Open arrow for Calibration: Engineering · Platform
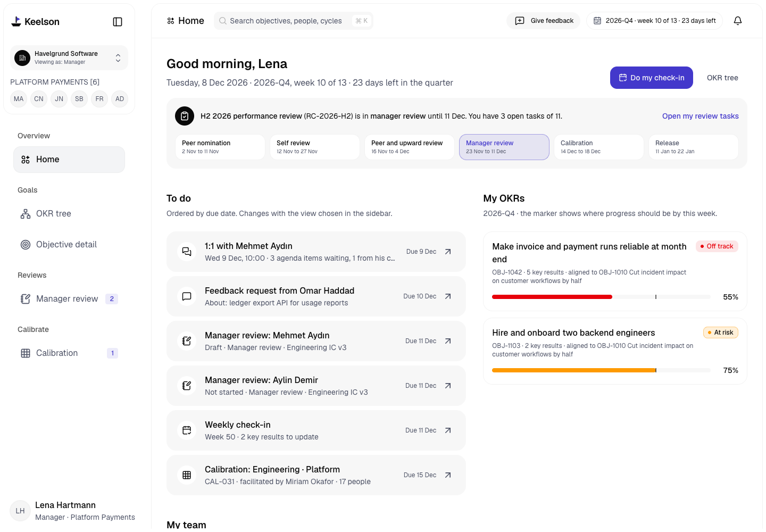This screenshot has width=766, height=532. pos(448,475)
